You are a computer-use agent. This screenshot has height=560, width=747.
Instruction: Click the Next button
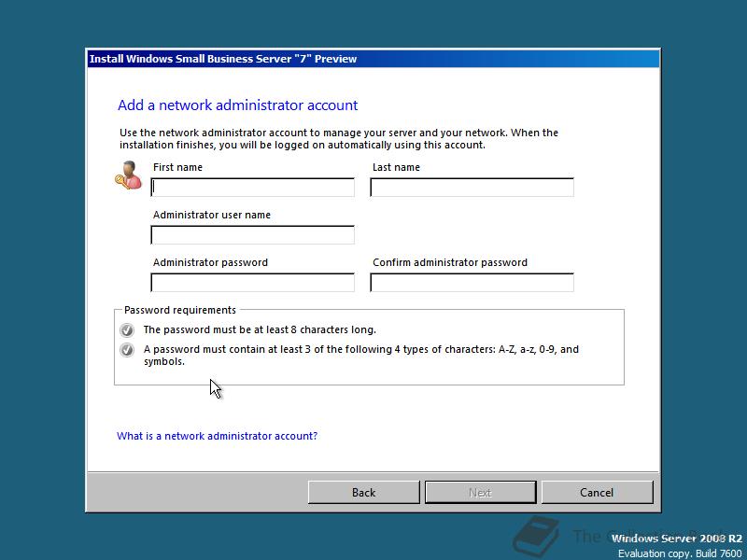point(480,493)
